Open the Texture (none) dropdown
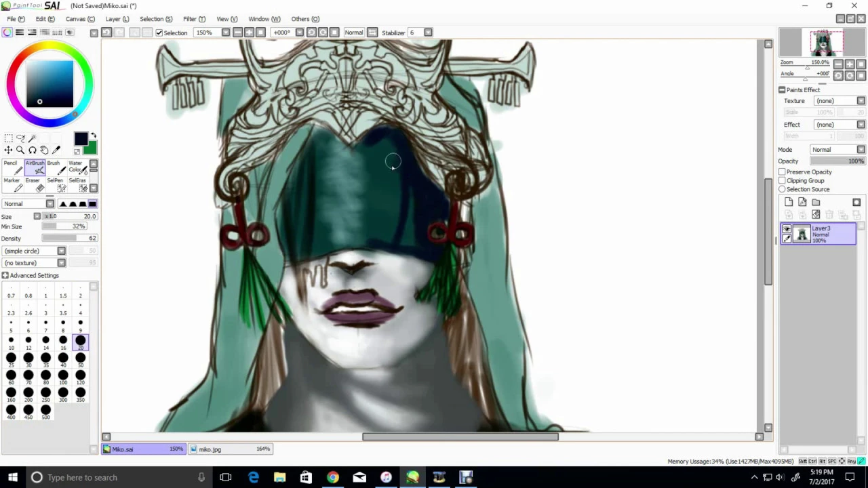This screenshot has width=868, height=488. click(861, 101)
